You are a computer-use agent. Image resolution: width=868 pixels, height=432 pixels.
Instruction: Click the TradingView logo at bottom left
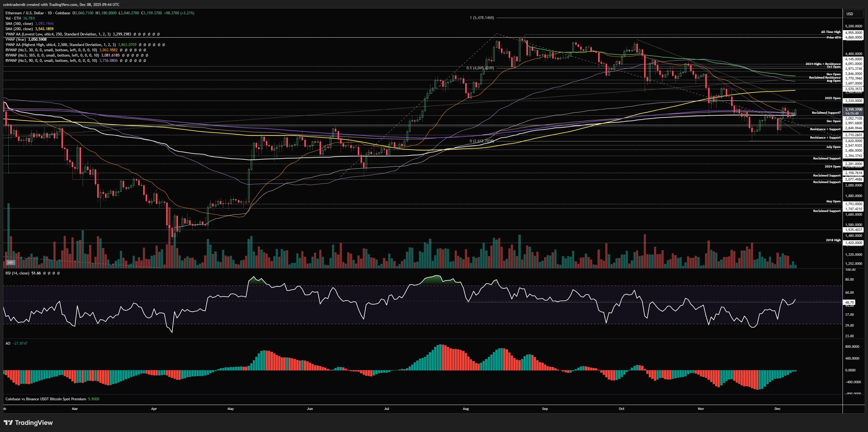[x=28, y=423]
